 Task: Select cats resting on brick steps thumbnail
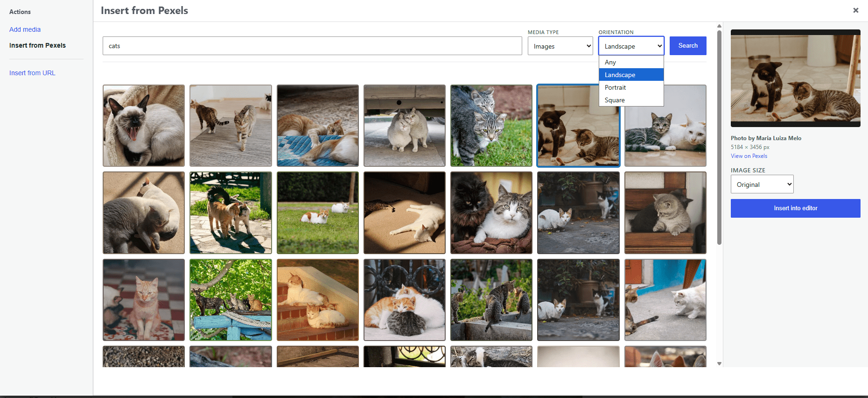click(318, 300)
